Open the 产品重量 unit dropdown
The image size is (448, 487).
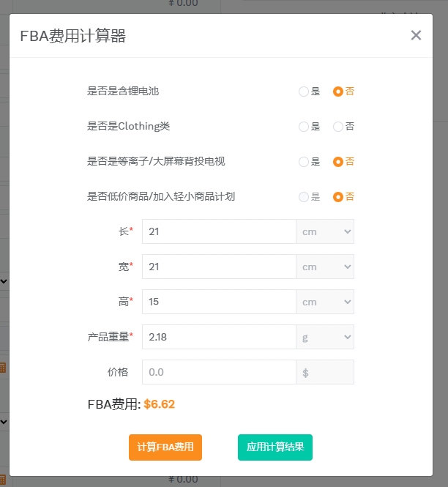coord(325,337)
